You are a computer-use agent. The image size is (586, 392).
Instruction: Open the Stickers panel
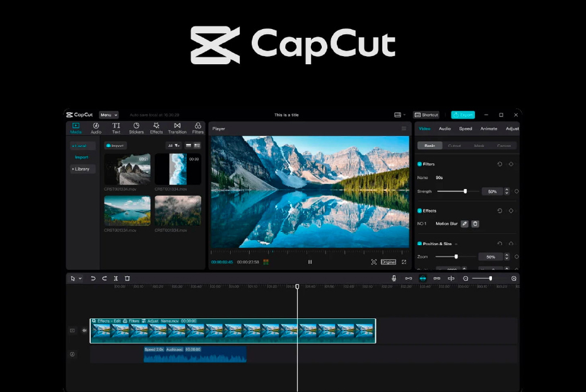(136, 128)
